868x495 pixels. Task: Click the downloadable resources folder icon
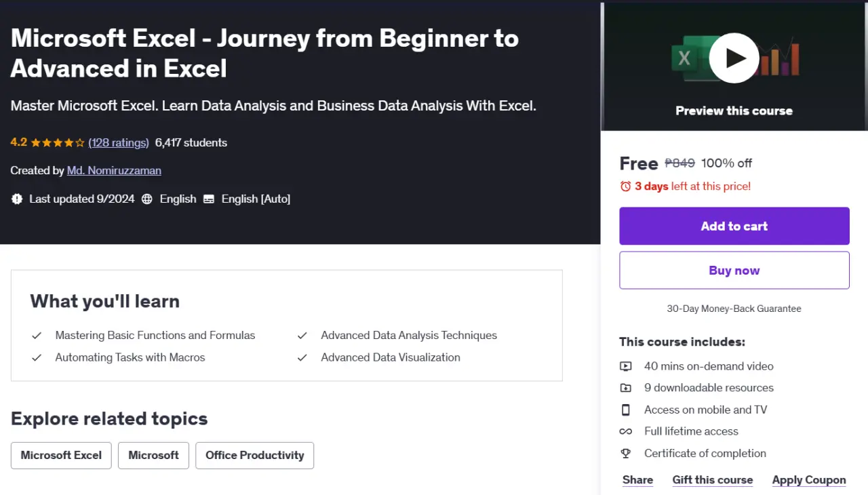click(x=626, y=388)
